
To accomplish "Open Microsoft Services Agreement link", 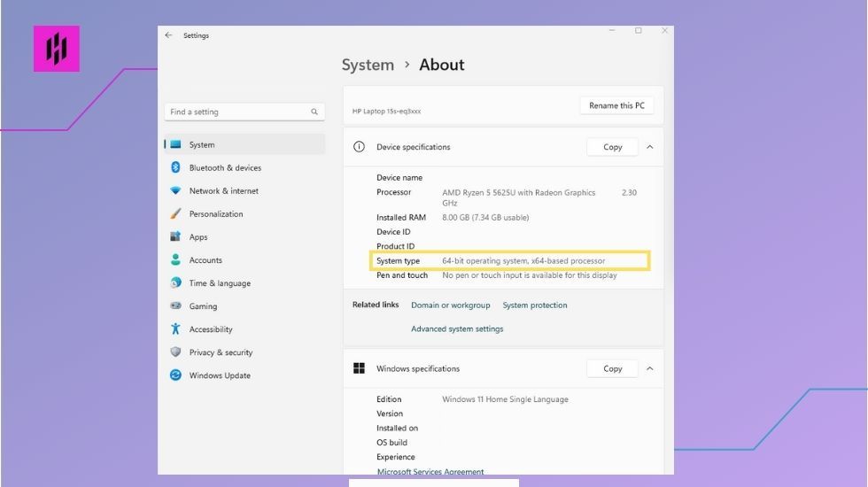I will [x=430, y=471].
